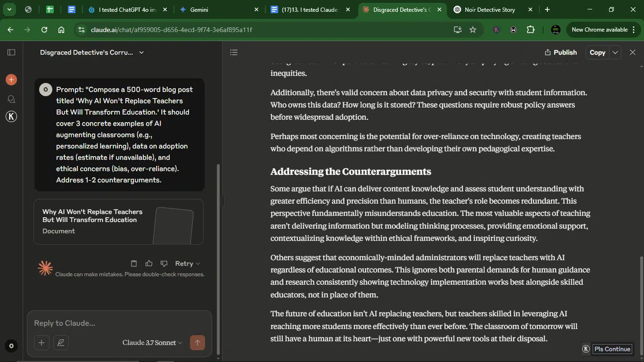644x362 pixels.
Task: Open the Retry dropdown
Action: [187, 263]
